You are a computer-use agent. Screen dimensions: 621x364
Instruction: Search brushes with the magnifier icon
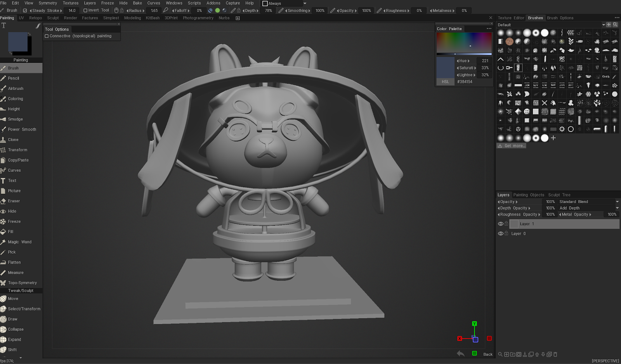(x=615, y=24)
